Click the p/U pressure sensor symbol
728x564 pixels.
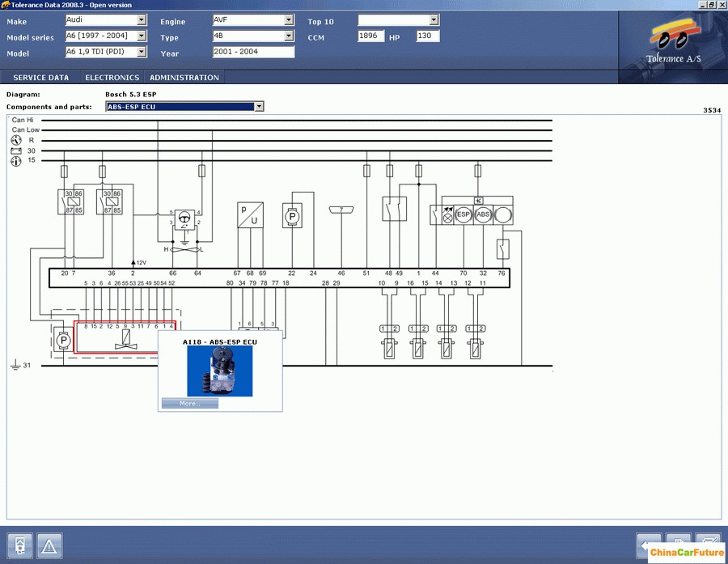tap(249, 214)
